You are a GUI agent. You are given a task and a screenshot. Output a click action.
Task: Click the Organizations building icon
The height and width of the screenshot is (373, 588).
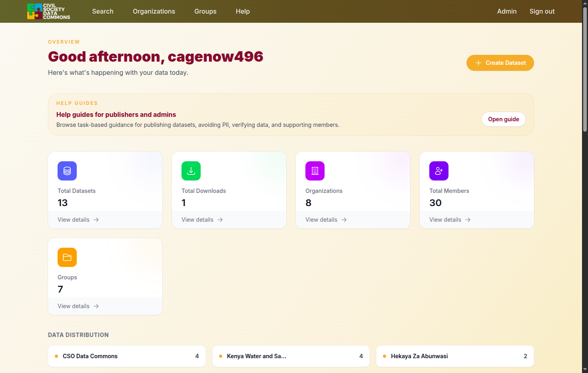[x=315, y=171]
